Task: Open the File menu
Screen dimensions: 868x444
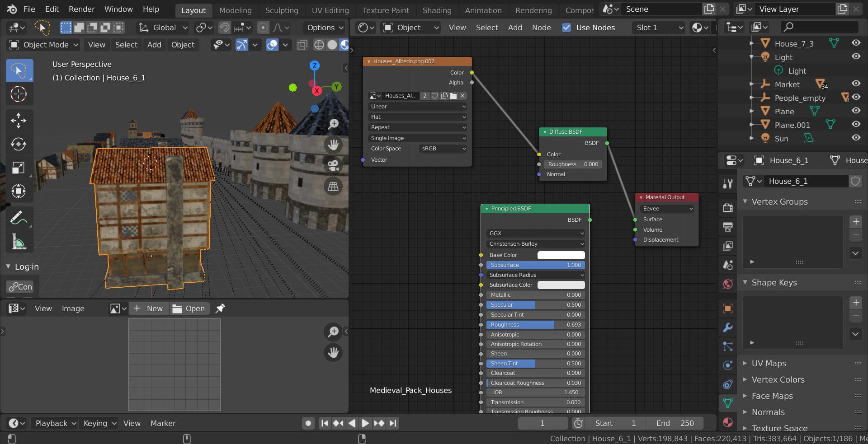Action: click(x=29, y=9)
